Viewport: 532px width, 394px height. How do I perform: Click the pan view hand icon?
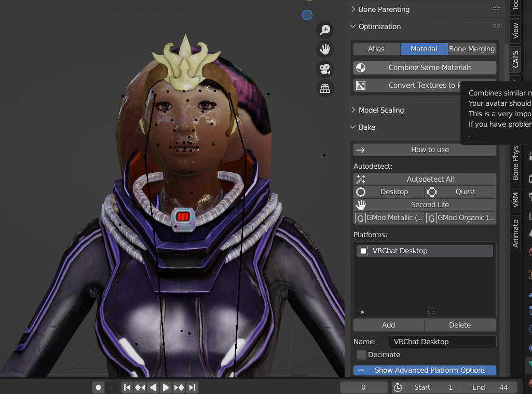click(325, 49)
